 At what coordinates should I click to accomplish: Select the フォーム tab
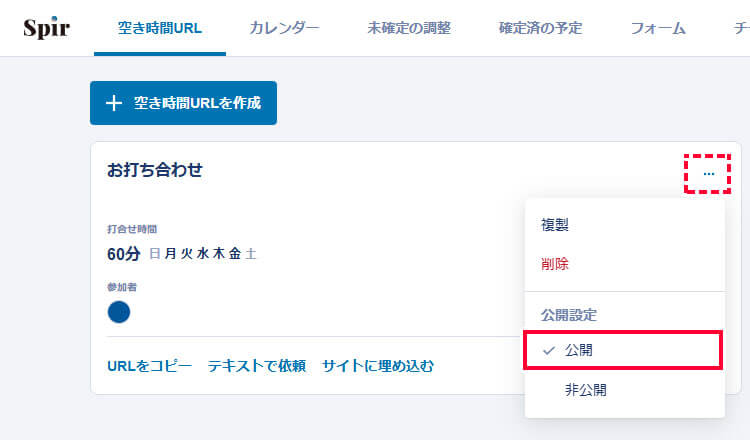click(x=658, y=28)
